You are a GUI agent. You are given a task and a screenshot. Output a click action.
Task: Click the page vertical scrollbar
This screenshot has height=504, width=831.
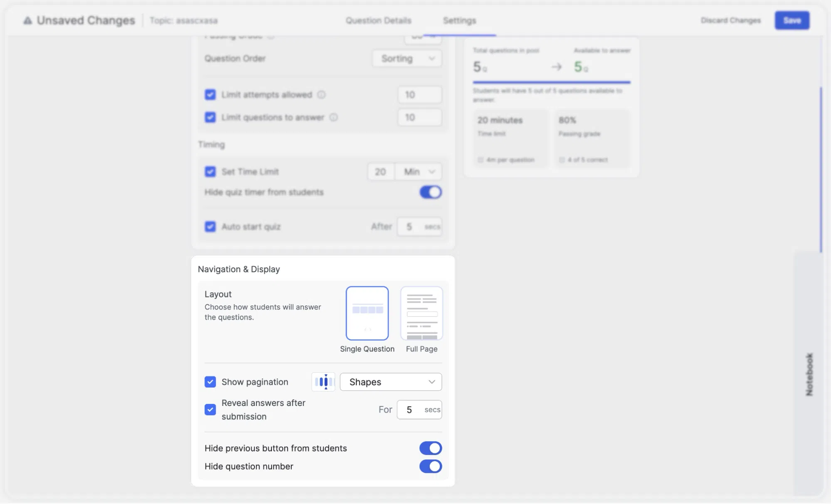pyautogui.click(x=821, y=169)
